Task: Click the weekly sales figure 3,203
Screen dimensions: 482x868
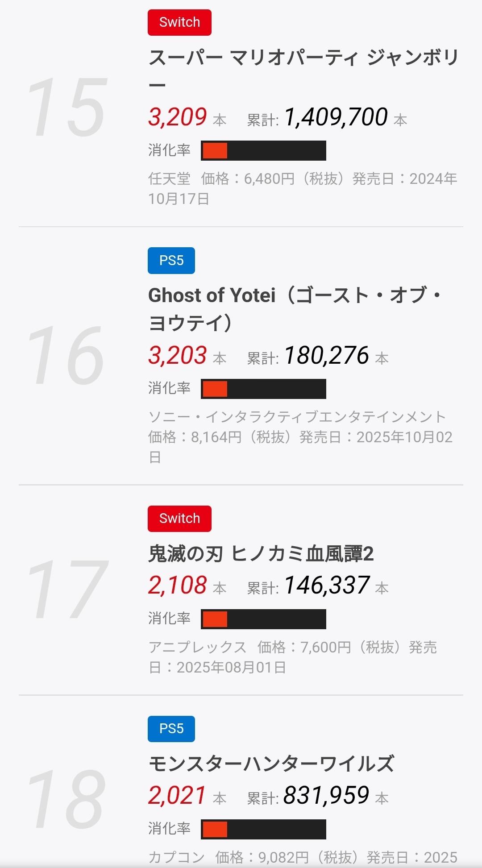Action: coord(178,356)
